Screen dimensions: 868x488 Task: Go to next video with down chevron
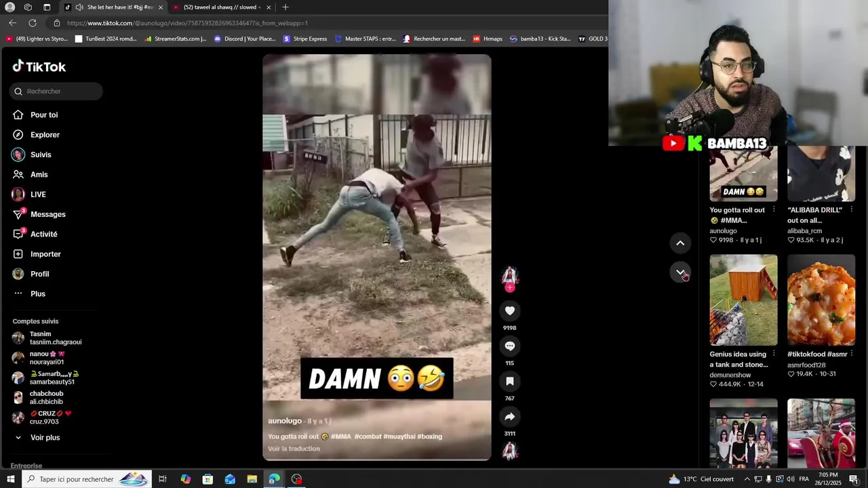(x=680, y=272)
